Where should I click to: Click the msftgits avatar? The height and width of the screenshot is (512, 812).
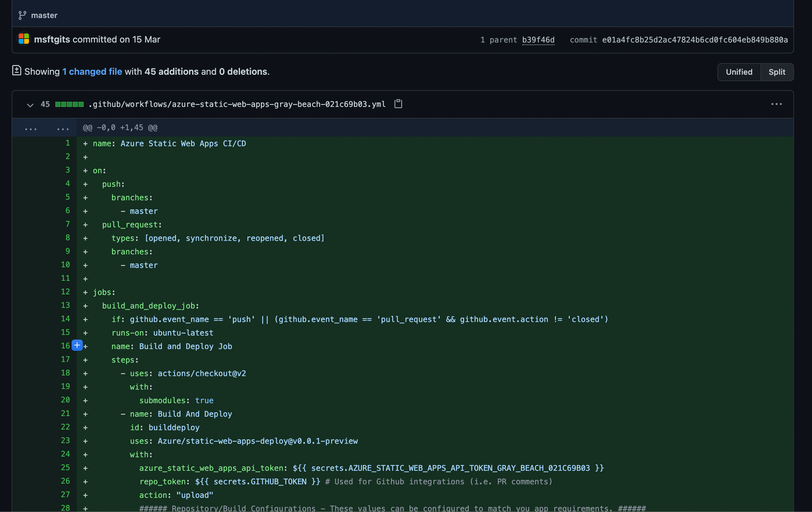pyautogui.click(x=23, y=39)
